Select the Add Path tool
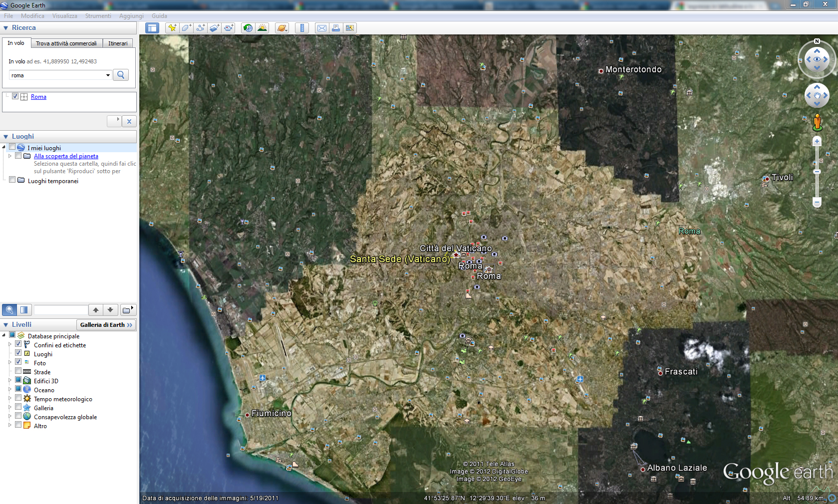The image size is (838, 504). tap(200, 28)
